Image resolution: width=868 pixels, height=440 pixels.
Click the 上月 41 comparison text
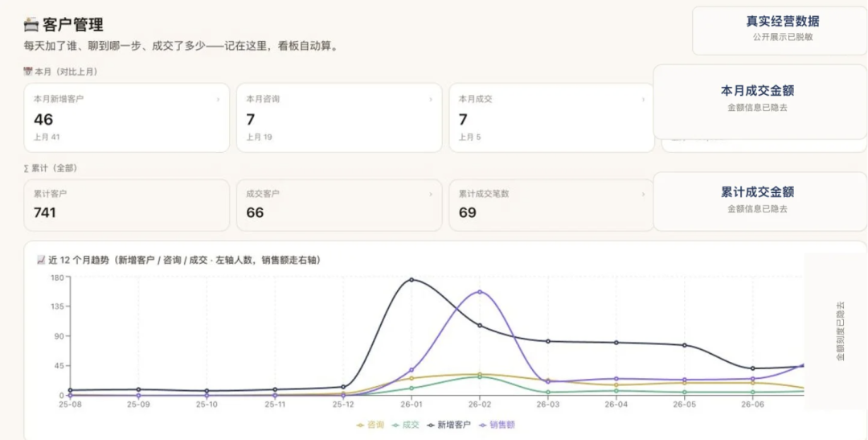click(47, 137)
